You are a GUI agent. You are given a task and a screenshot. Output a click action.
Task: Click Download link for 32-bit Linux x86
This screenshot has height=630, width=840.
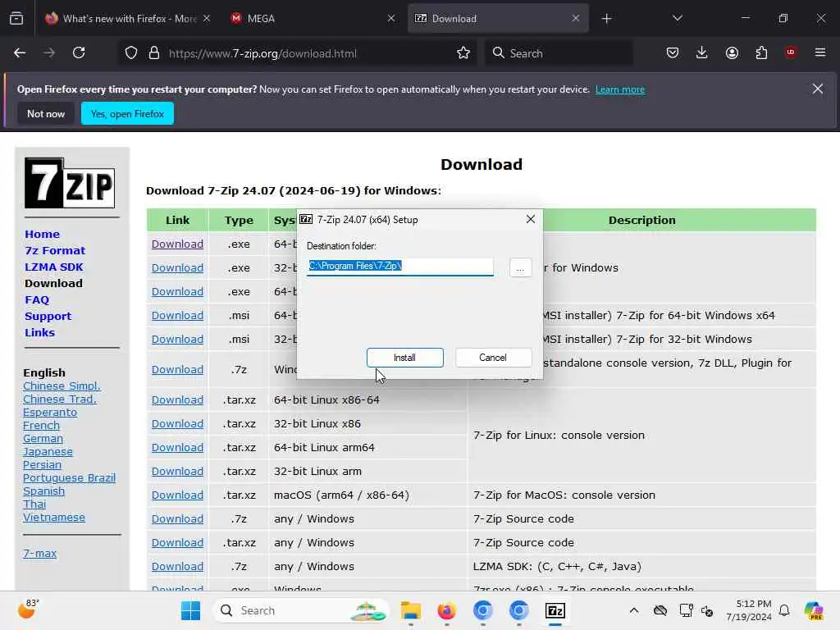click(x=177, y=424)
